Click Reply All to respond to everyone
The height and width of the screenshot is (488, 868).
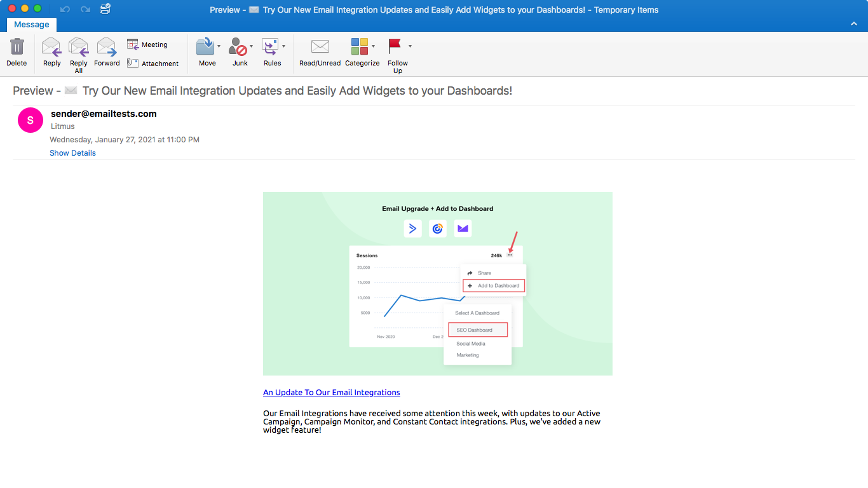pyautogui.click(x=78, y=52)
